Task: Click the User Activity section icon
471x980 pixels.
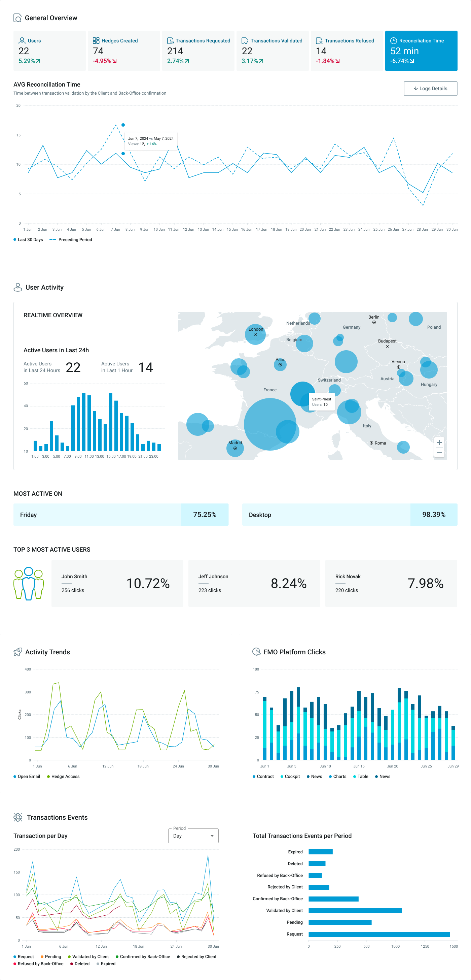Action: (x=18, y=287)
